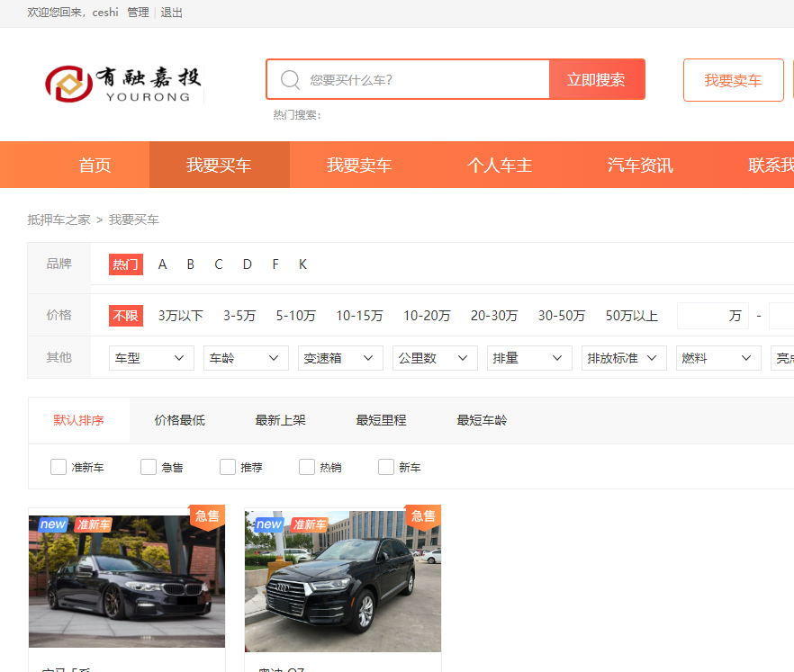Select 20-30万 price range
The height and width of the screenshot is (672, 794).
[494, 316]
